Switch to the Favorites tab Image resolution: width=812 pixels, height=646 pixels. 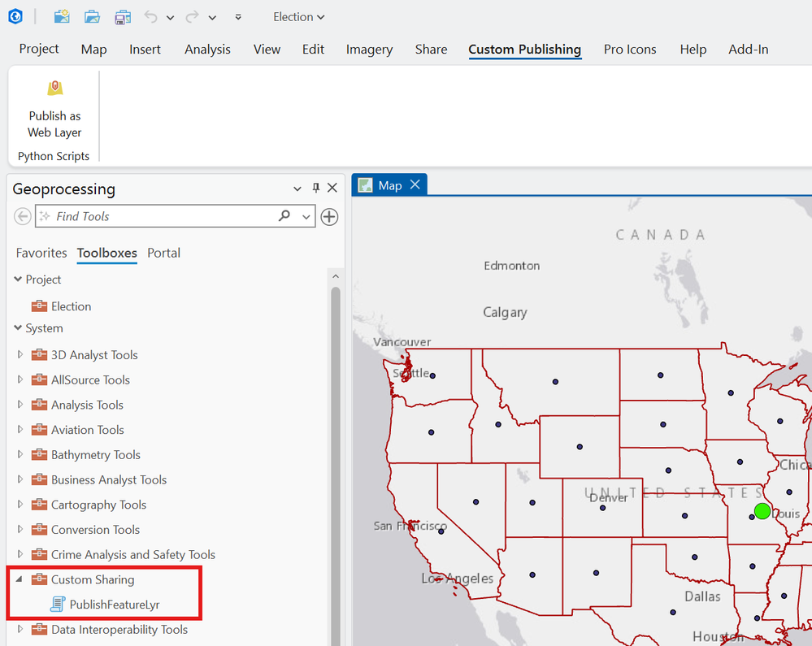click(41, 253)
